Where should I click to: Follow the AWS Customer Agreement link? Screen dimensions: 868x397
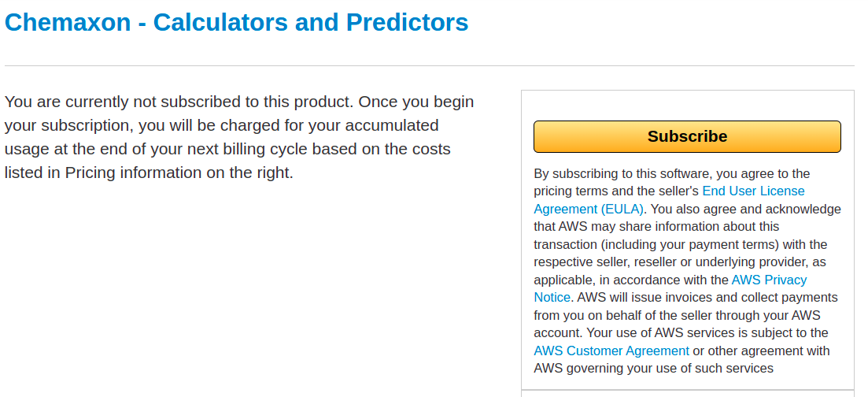click(x=611, y=351)
